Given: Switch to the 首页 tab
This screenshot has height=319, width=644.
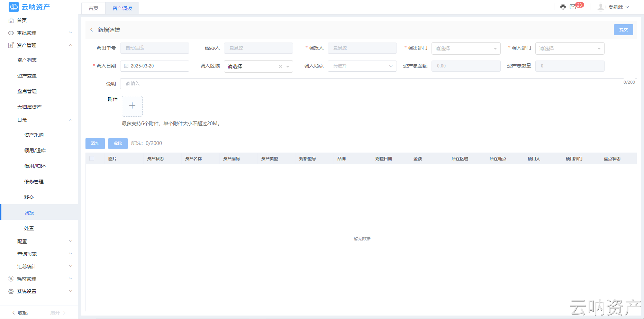Looking at the screenshot, I should pyautogui.click(x=93, y=8).
